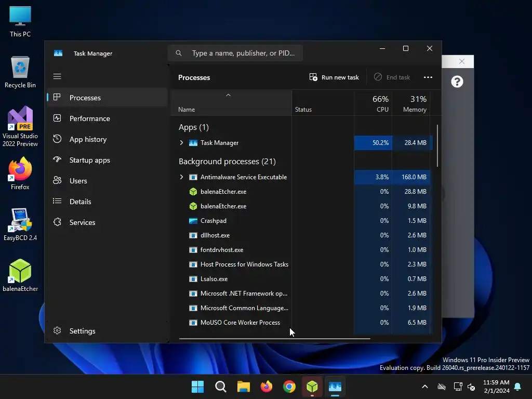Click the Performance graph icon in sidebar
The height and width of the screenshot is (399, 532).
point(57,118)
